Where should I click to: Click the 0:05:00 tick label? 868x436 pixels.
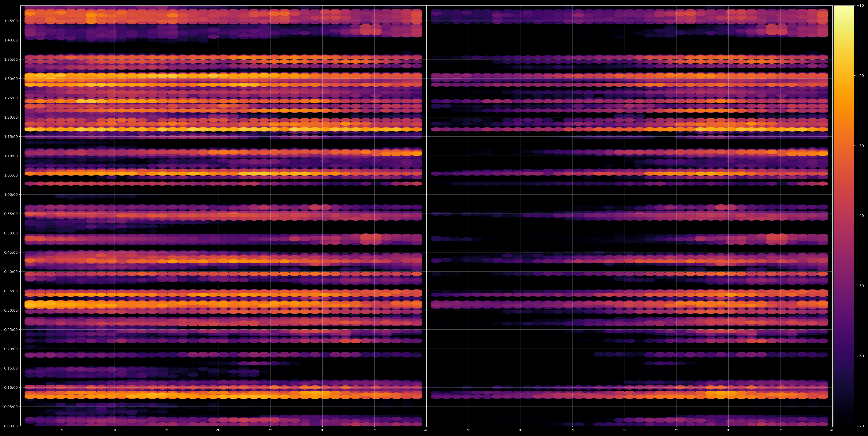point(11,407)
